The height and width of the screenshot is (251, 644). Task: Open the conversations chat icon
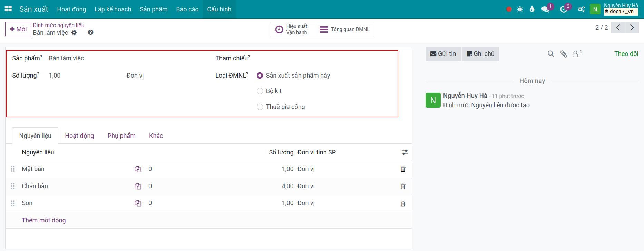tap(545, 9)
